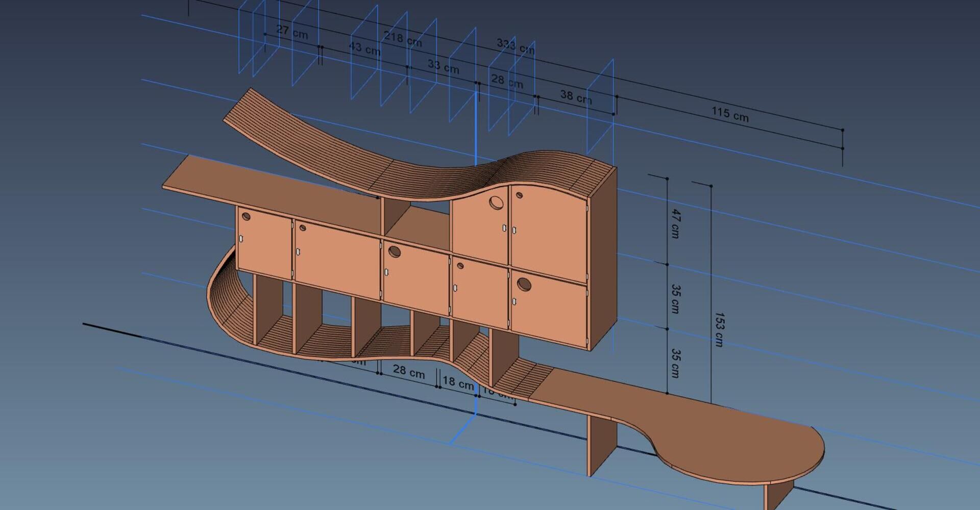Click the open niche under the curved top
This screenshot has width=980, height=510.
click(416, 220)
